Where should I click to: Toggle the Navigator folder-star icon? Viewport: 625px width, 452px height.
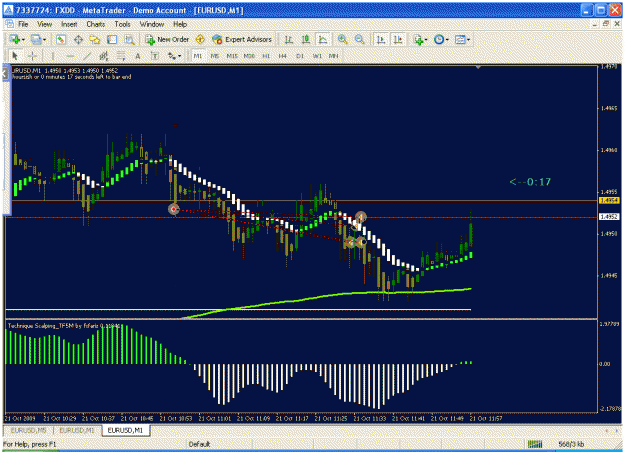[95, 39]
